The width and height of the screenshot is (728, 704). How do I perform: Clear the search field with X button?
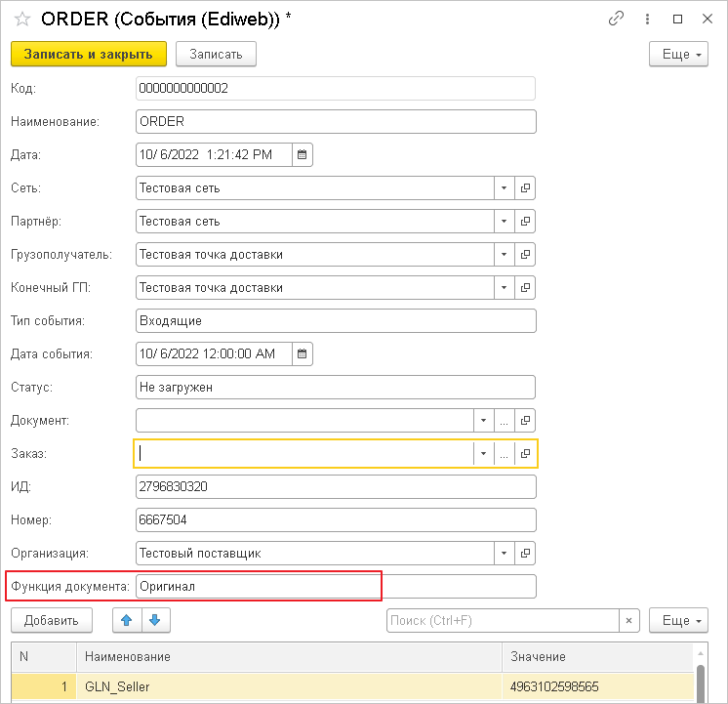tap(631, 620)
